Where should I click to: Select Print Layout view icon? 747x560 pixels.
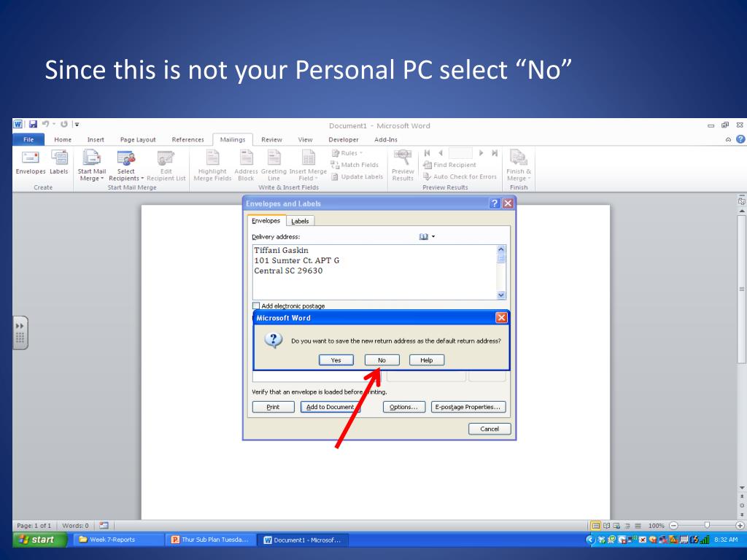pos(595,526)
